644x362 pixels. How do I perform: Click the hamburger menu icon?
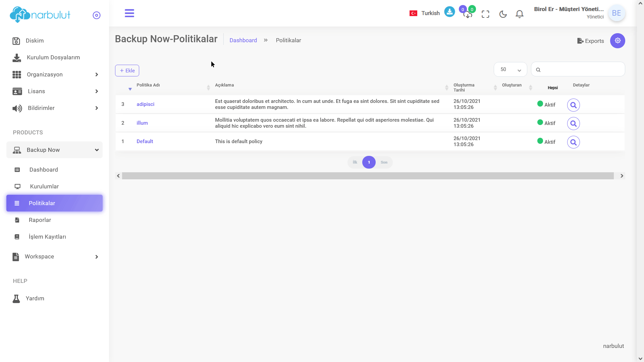tap(129, 13)
